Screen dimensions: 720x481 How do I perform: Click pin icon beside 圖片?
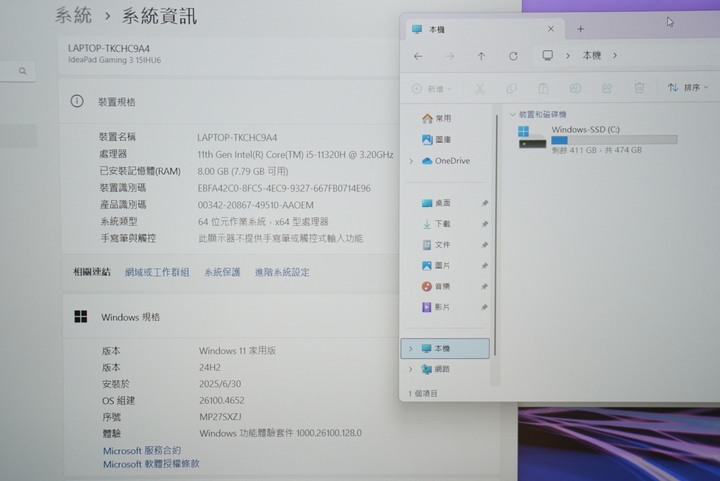pyautogui.click(x=484, y=266)
